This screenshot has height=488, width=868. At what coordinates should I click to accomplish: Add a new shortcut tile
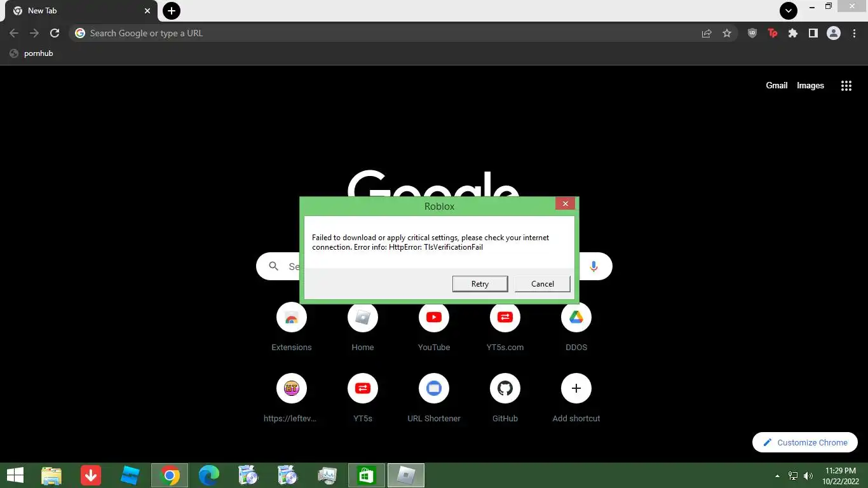coord(576,398)
